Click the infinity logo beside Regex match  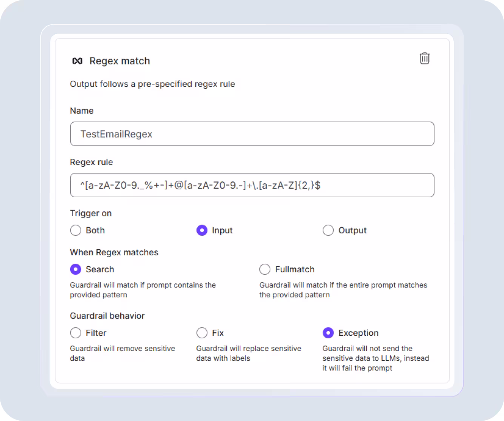pyautogui.click(x=77, y=60)
